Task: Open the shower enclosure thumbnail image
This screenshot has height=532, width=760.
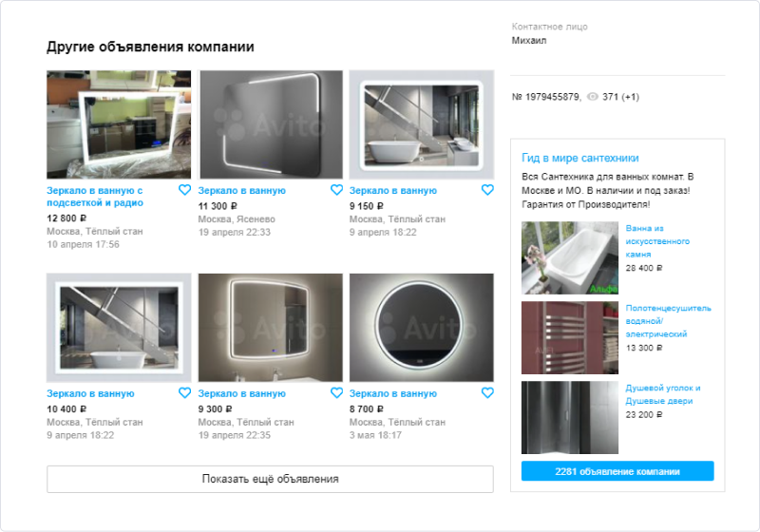Action: pos(570,417)
